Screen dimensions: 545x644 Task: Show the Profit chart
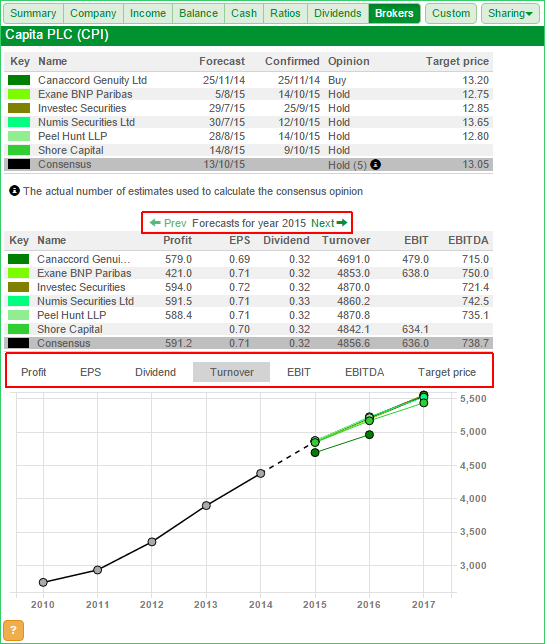coord(34,372)
